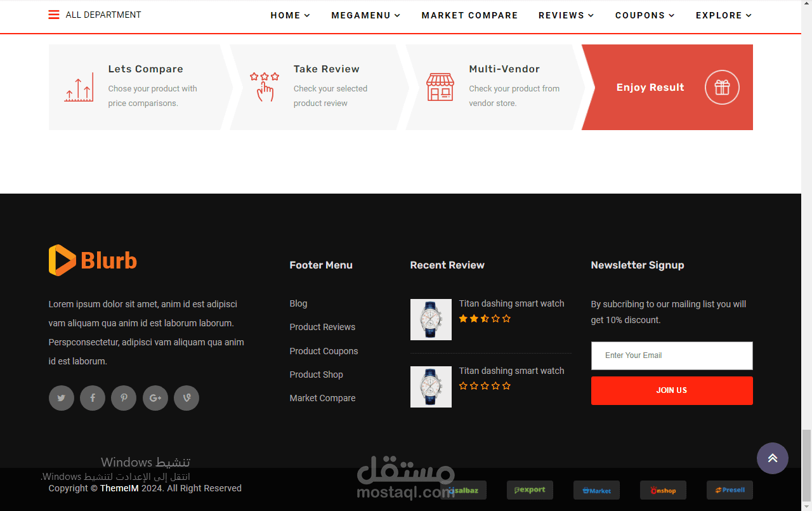
Task: Click the Blurb logo in footer
Action: 93,260
